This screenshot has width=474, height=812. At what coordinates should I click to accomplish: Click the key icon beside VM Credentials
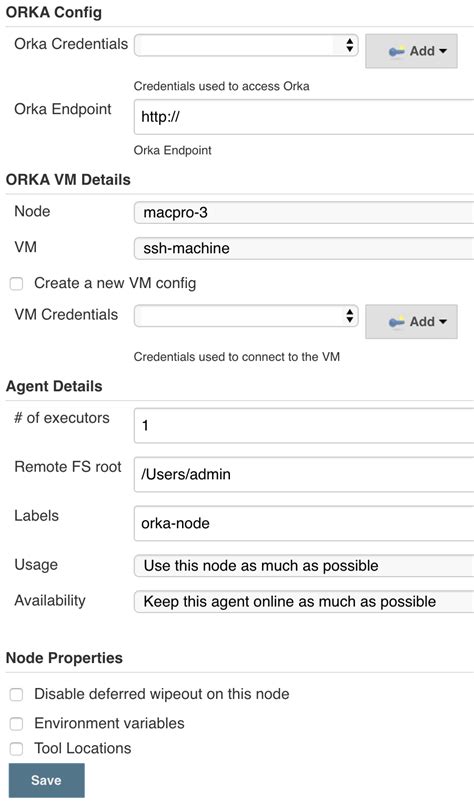coord(397,322)
